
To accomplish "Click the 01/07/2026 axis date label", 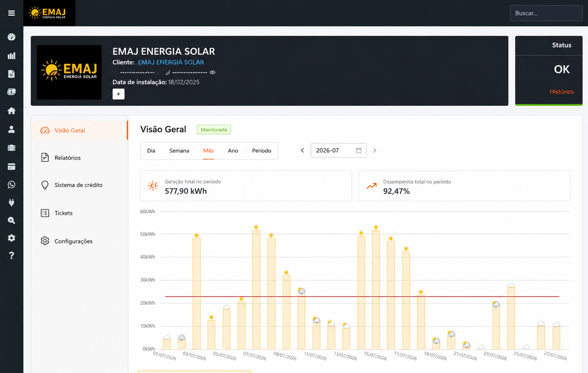I will click(x=164, y=356).
